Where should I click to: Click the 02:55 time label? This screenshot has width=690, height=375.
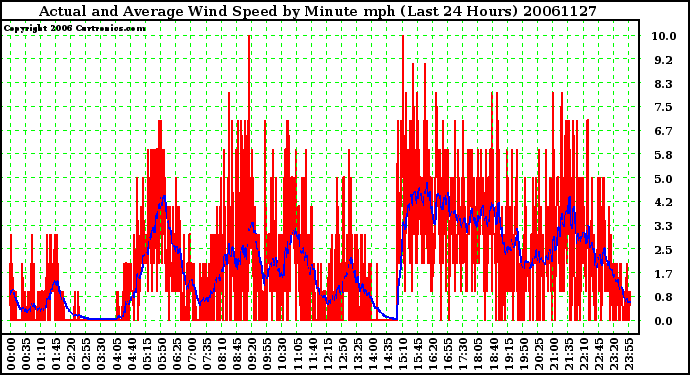tap(87, 354)
